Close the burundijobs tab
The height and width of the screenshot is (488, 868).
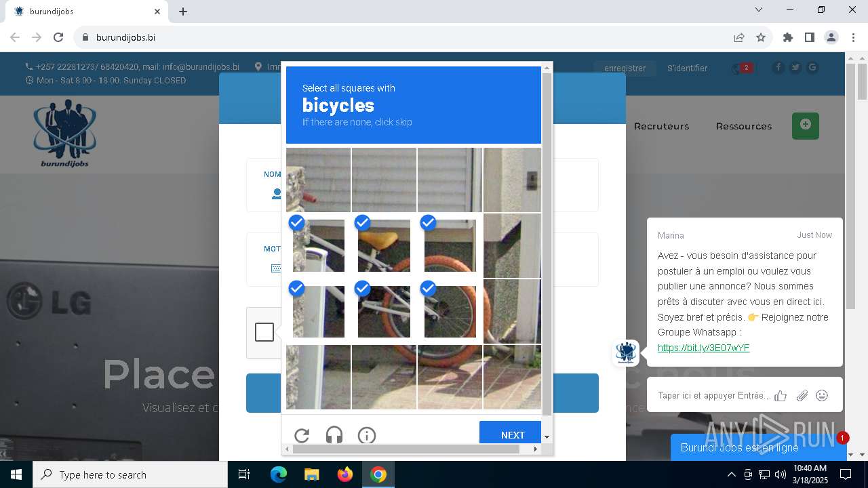[157, 12]
